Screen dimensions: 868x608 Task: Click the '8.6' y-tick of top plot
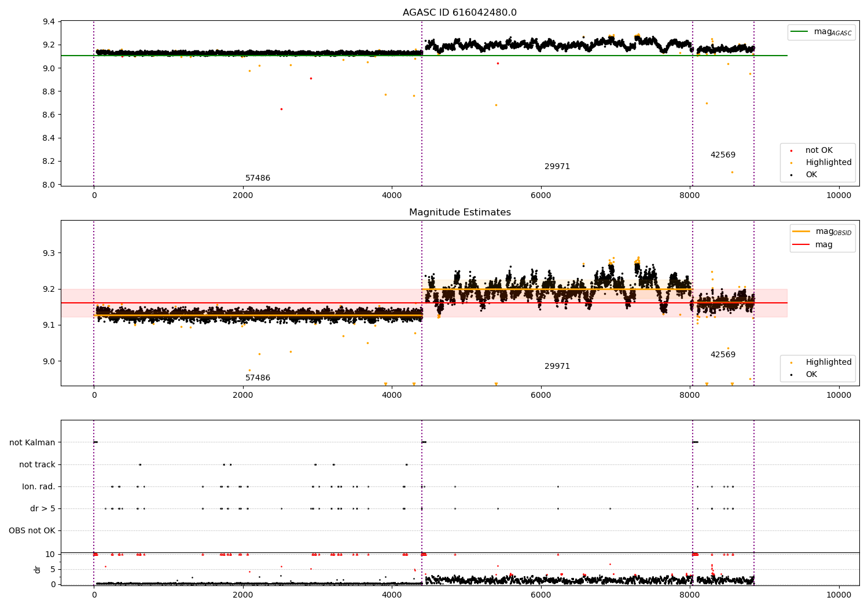(x=49, y=115)
